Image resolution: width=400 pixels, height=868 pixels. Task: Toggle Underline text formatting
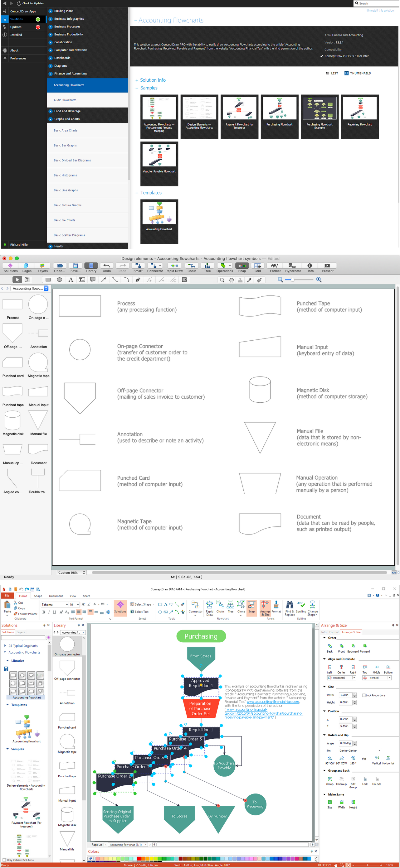point(54,612)
